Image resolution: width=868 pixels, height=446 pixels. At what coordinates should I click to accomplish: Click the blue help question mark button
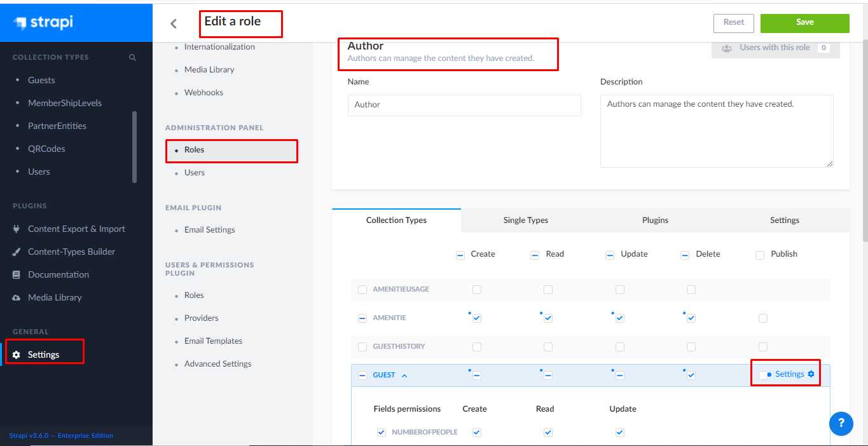(x=841, y=423)
